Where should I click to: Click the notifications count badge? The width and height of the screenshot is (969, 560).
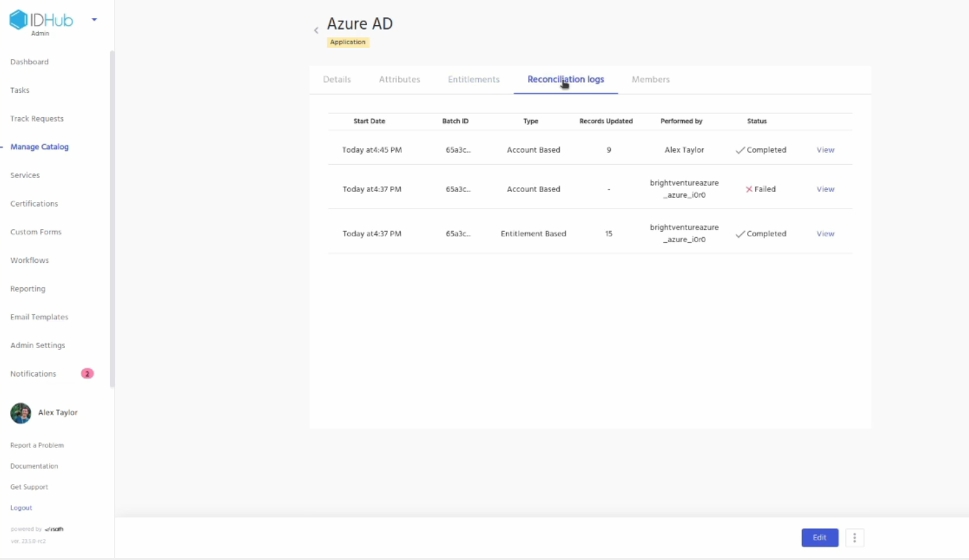(87, 374)
